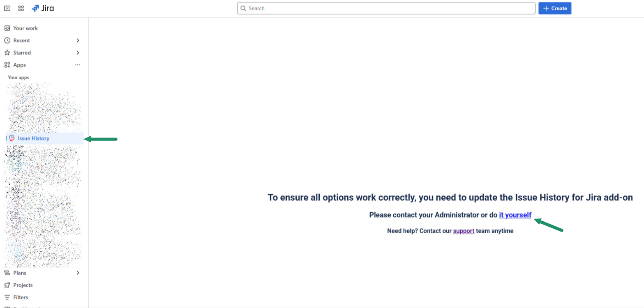Open the Issue History app entry
The image size is (644, 308).
(44, 138)
